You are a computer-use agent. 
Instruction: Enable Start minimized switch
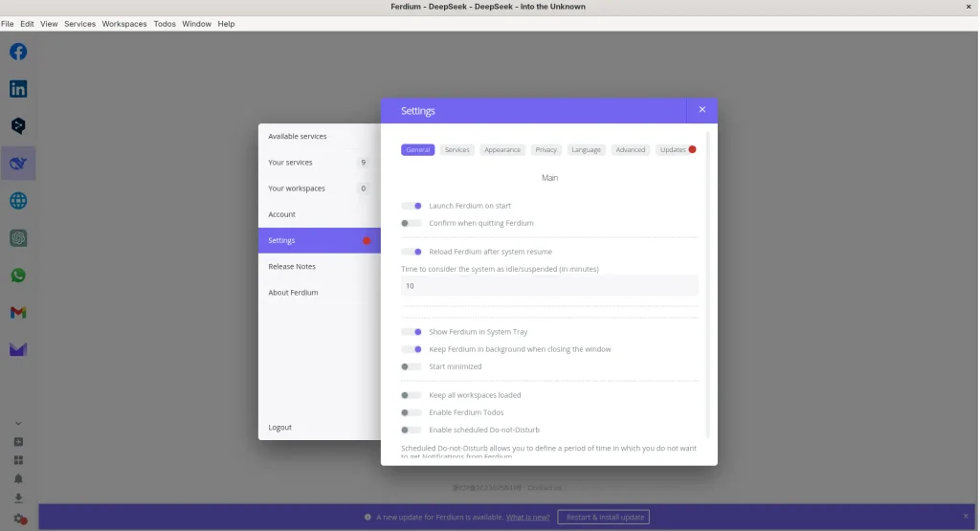coord(412,366)
